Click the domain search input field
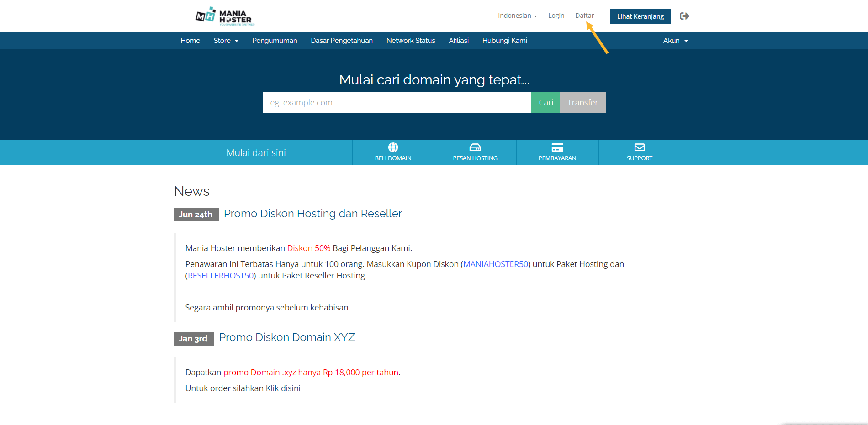Image resolution: width=868 pixels, height=425 pixels. [x=397, y=102]
